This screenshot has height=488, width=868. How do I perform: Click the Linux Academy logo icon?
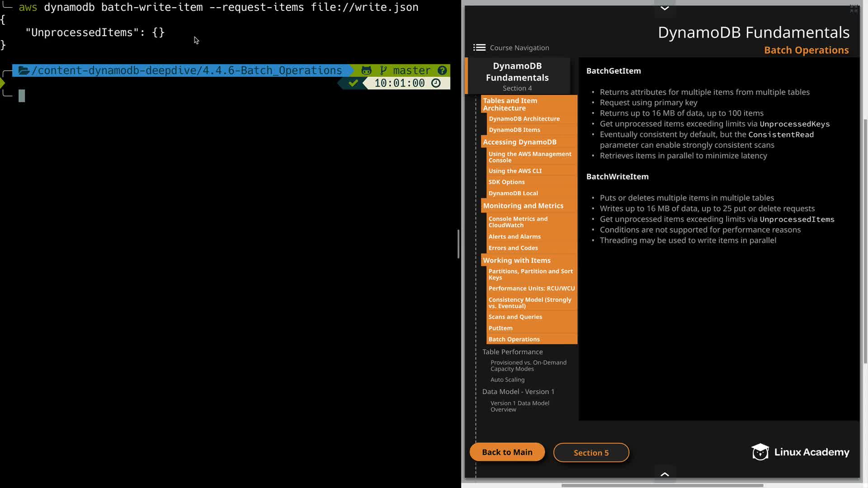point(760,452)
